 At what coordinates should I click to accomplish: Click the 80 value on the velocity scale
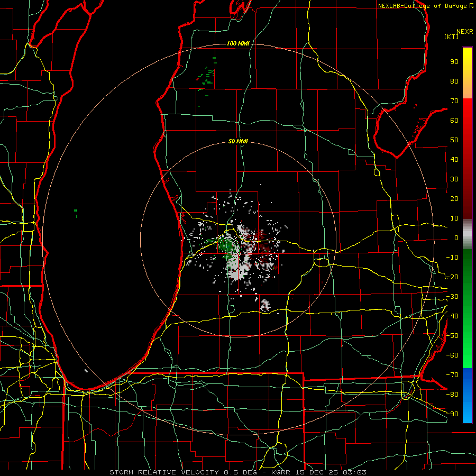[x=454, y=81]
